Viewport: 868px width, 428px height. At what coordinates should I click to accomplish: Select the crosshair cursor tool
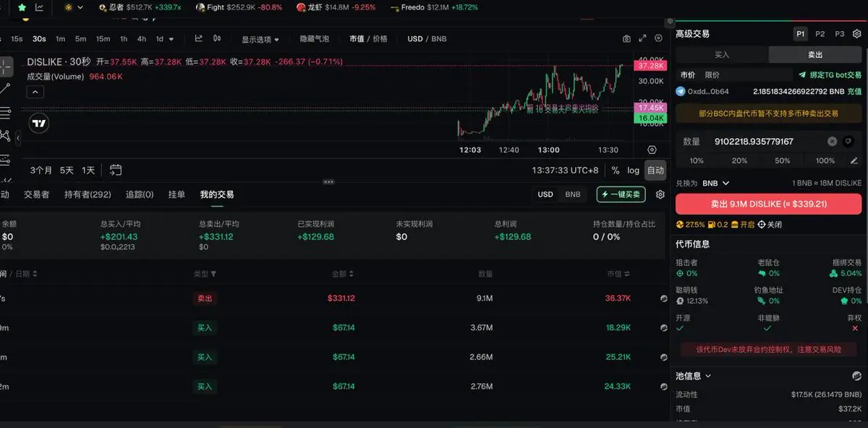coord(6,67)
